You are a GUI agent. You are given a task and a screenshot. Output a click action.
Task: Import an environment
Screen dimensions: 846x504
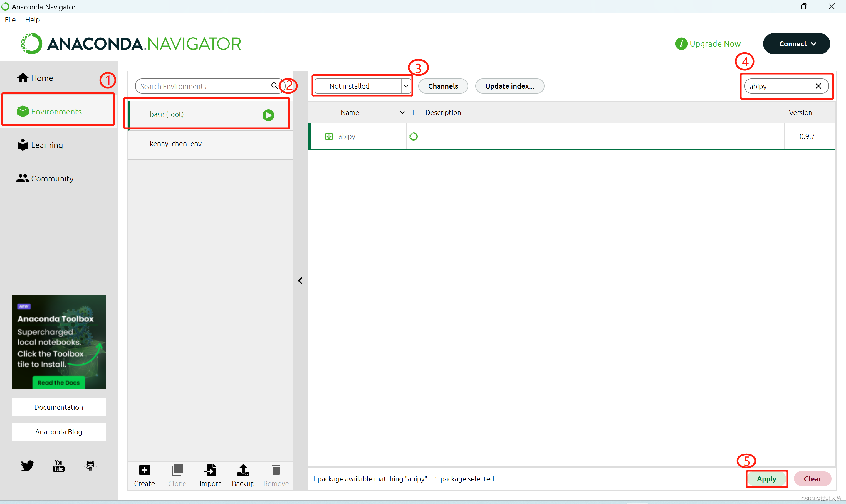click(210, 476)
